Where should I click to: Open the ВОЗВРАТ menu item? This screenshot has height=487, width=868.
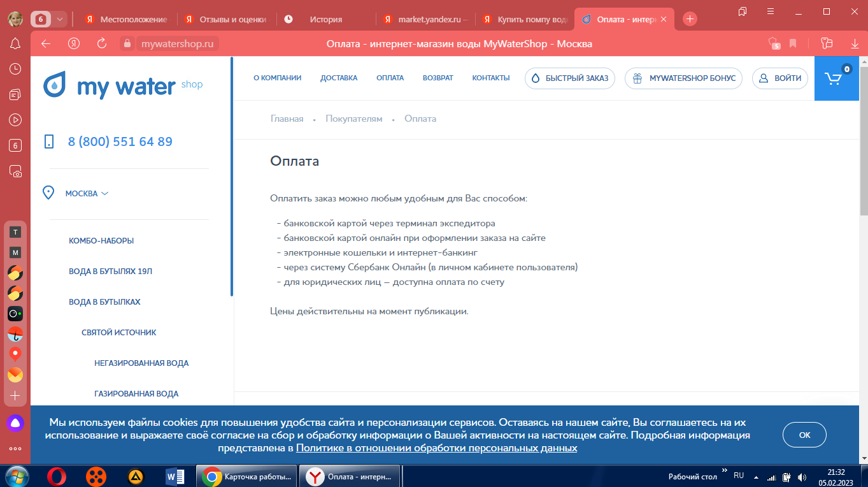click(x=438, y=78)
